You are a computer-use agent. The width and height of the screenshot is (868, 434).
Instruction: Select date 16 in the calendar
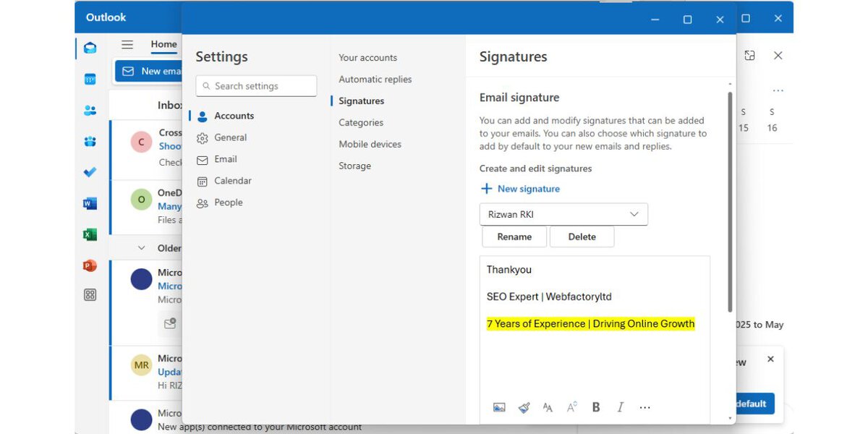772,128
